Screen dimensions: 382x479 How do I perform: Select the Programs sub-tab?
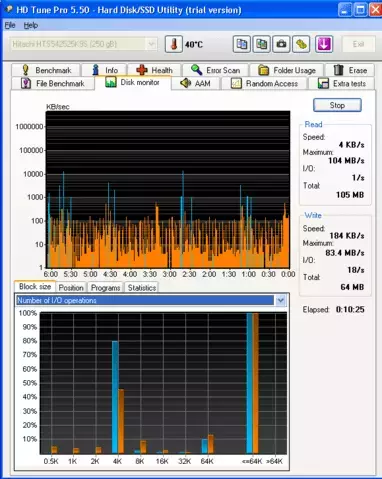(x=105, y=288)
